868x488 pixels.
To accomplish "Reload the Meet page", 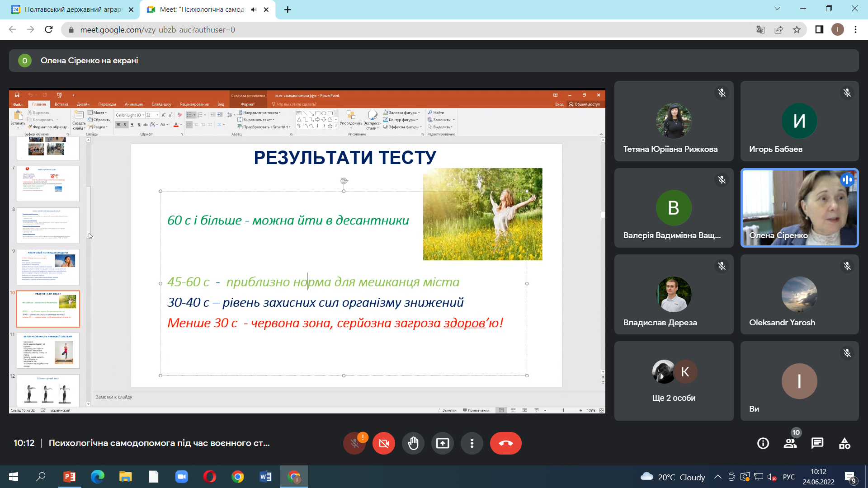I will 49,29.
